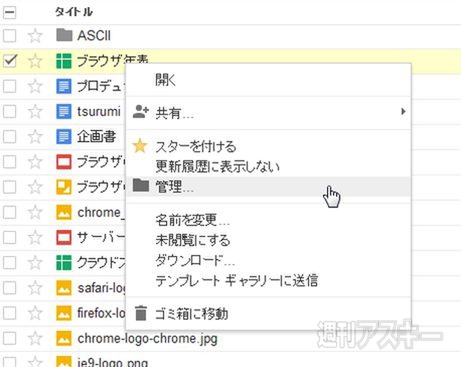Open the ie9-logo.png file name
The image size is (461, 367).
(112, 362)
